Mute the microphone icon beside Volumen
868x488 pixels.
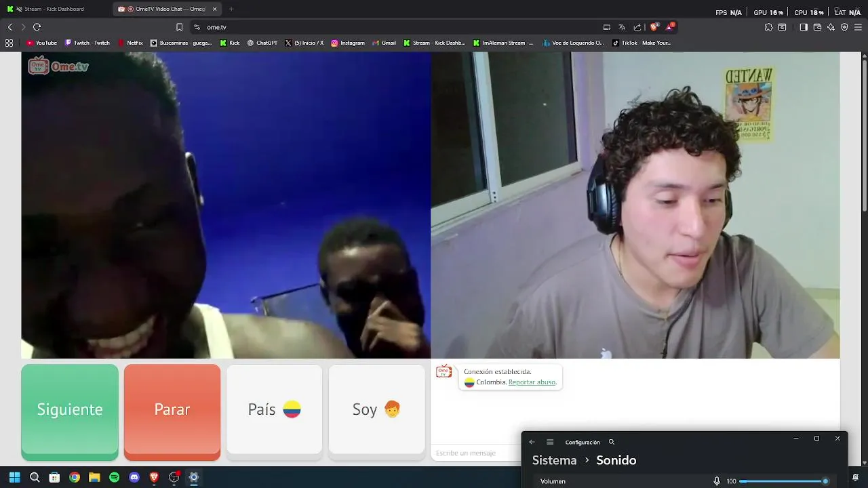click(717, 481)
